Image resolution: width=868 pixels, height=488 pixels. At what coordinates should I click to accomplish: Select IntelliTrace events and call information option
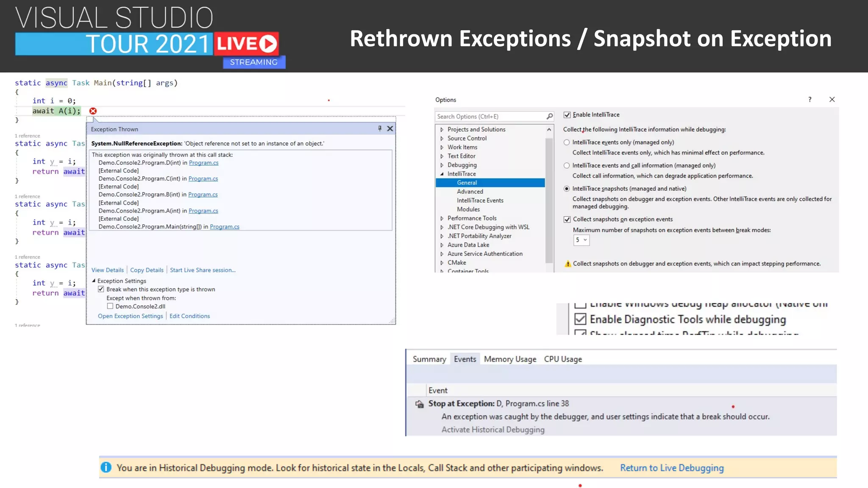[567, 166]
